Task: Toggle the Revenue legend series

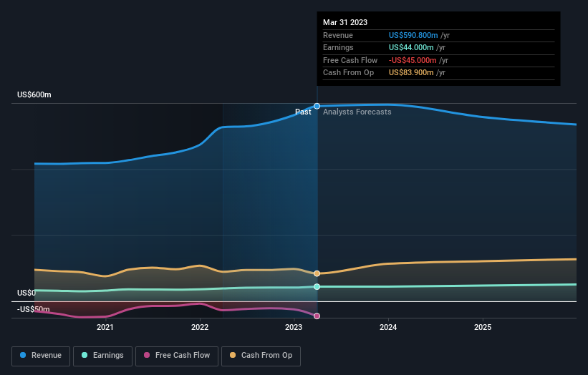Action: [41, 356]
